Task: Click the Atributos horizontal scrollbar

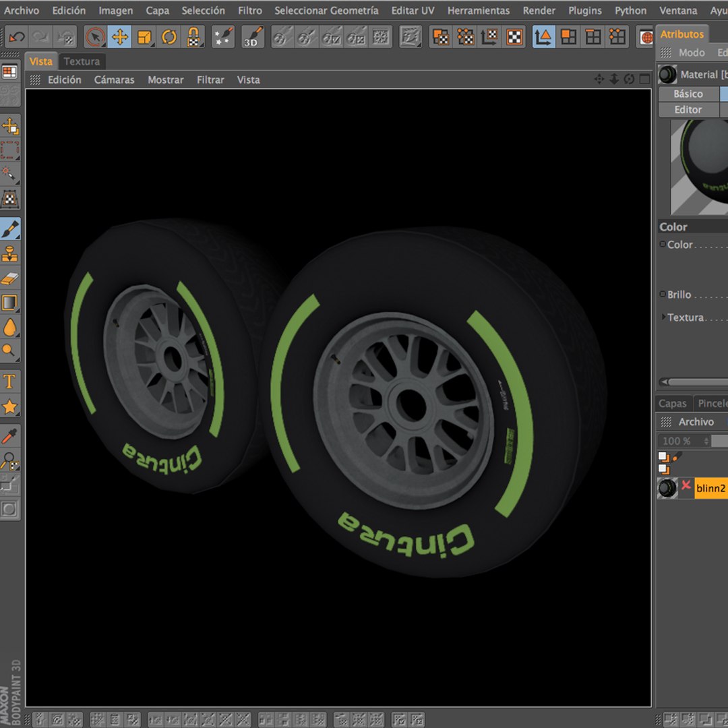Action: pyautogui.click(x=694, y=382)
